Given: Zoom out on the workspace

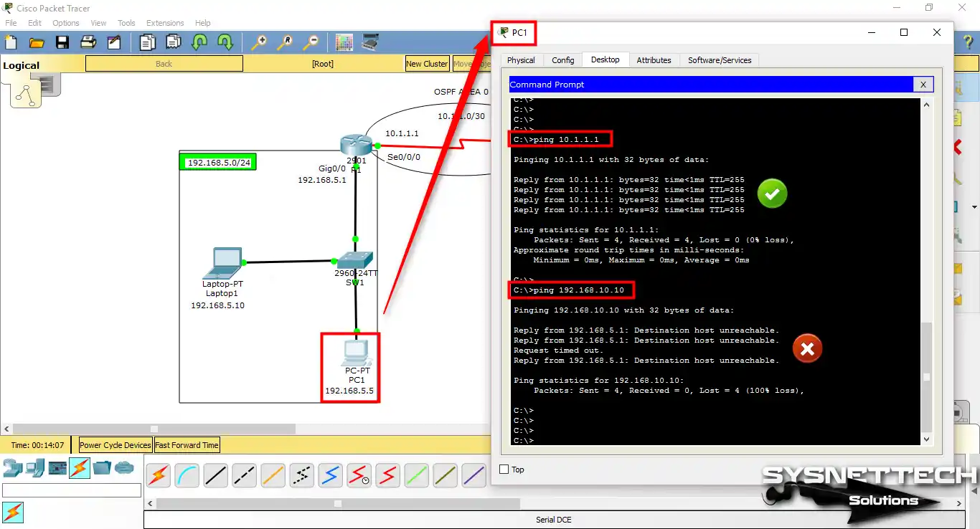Looking at the screenshot, I should 311,42.
